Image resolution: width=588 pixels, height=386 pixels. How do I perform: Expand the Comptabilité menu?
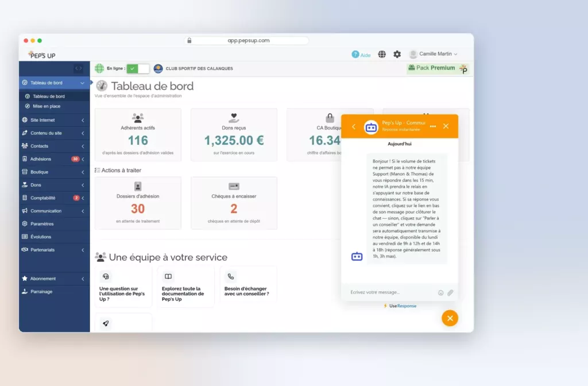tap(54, 198)
